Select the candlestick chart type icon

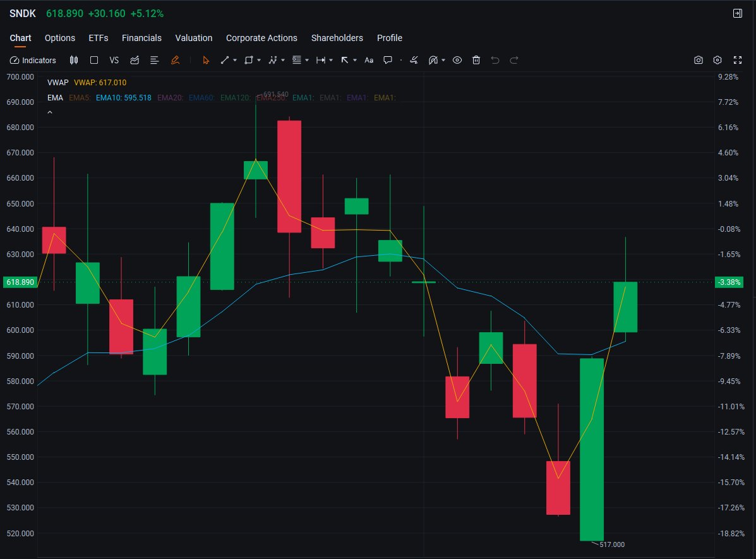click(74, 60)
